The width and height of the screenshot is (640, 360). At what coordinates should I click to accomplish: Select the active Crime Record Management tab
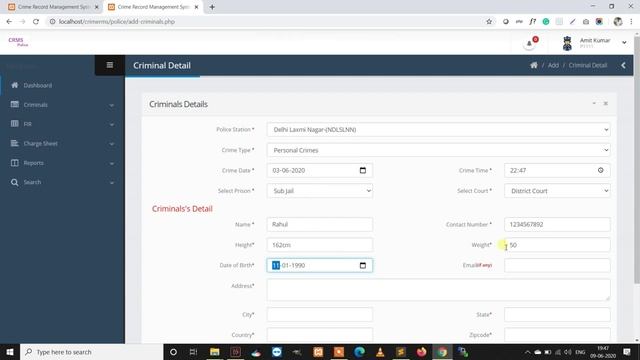(153, 7)
